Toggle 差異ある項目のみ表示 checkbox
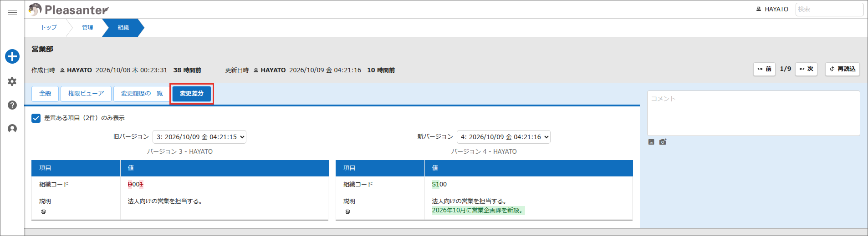This screenshot has height=236, width=868. click(x=36, y=118)
